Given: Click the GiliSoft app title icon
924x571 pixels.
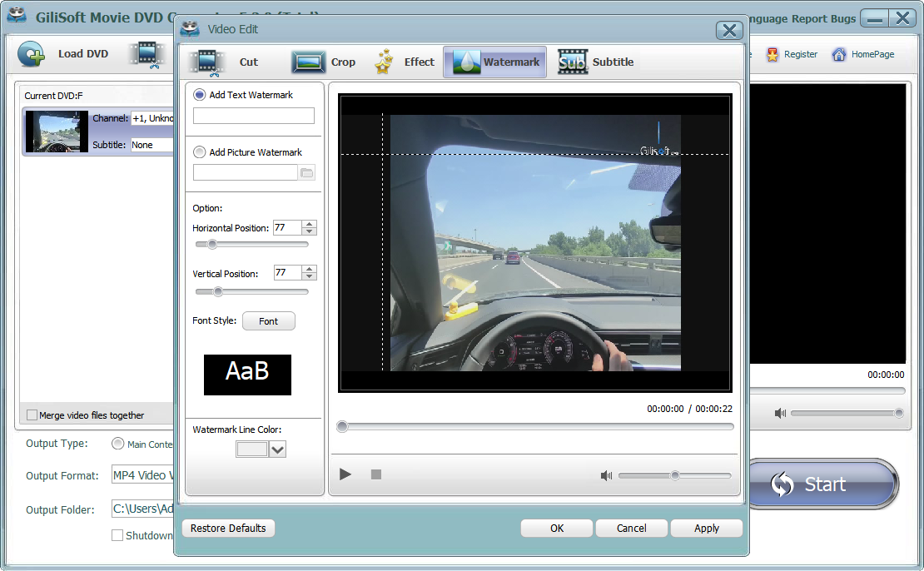Looking at the screenshot, I should point(17,16).
